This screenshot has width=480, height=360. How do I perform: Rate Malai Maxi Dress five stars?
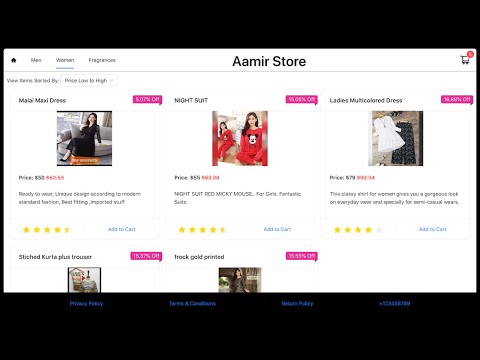coord(68,229)
